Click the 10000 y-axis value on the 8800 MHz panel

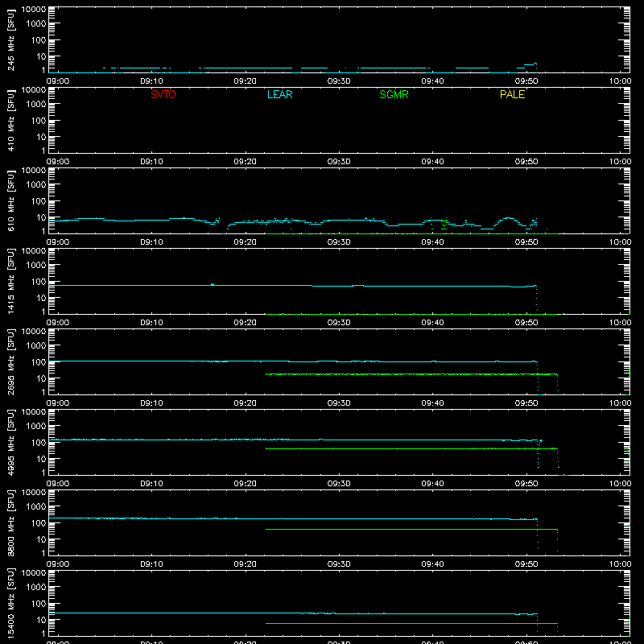point(34,493)
